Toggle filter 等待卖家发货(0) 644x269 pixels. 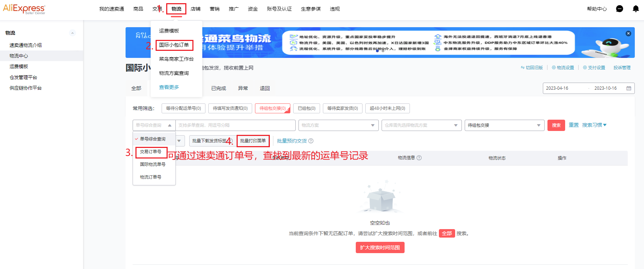pyautogui.click(x=343, y=108)
